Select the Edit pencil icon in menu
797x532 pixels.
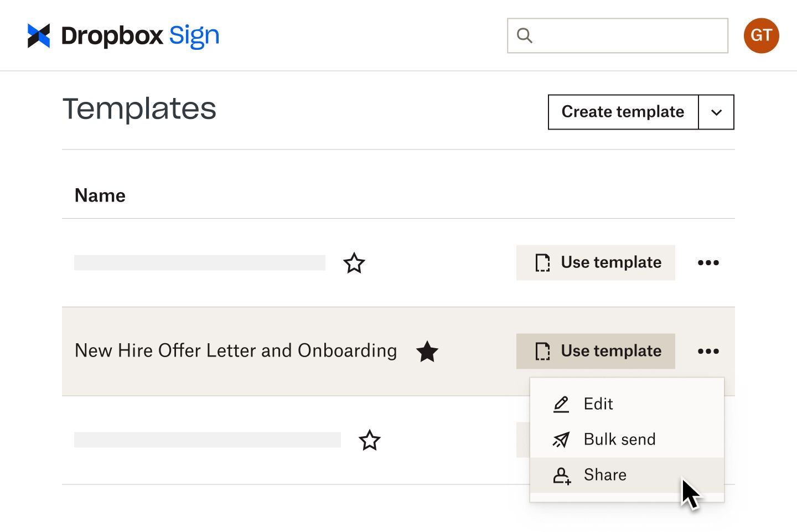pyautogui.click(x=561, y=404)
